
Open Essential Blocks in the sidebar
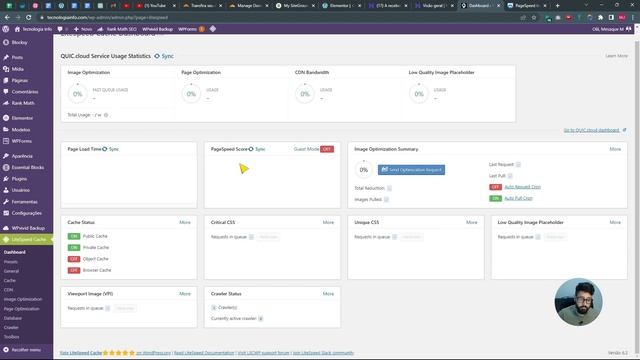pos(27,167)
